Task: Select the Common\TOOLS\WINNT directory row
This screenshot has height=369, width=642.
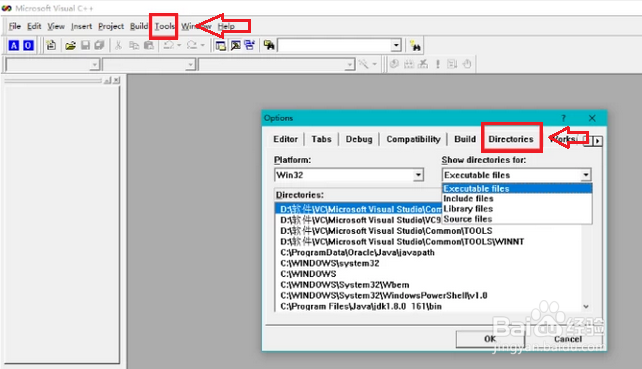Action: [428, 242]
